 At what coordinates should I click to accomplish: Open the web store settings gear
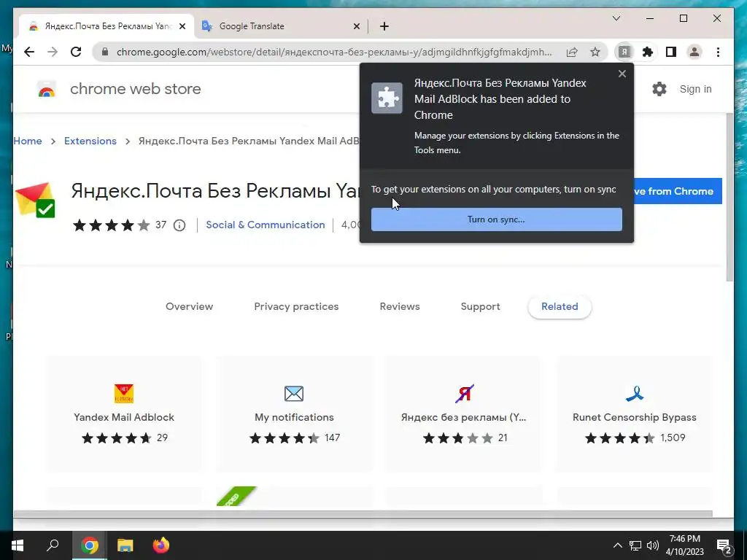tap(659, 89)
